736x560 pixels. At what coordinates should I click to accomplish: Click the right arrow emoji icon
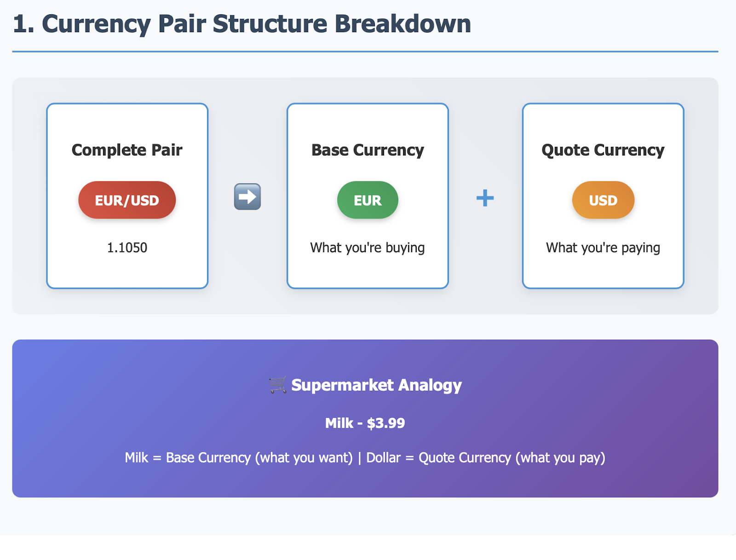(247, 197)
